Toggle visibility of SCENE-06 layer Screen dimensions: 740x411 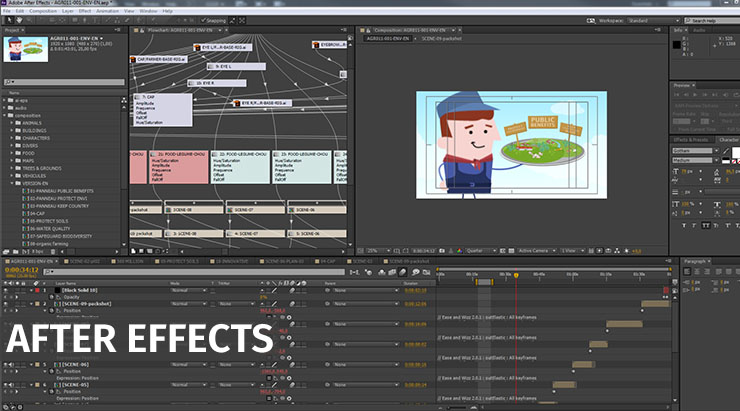[x=5, y=363]
